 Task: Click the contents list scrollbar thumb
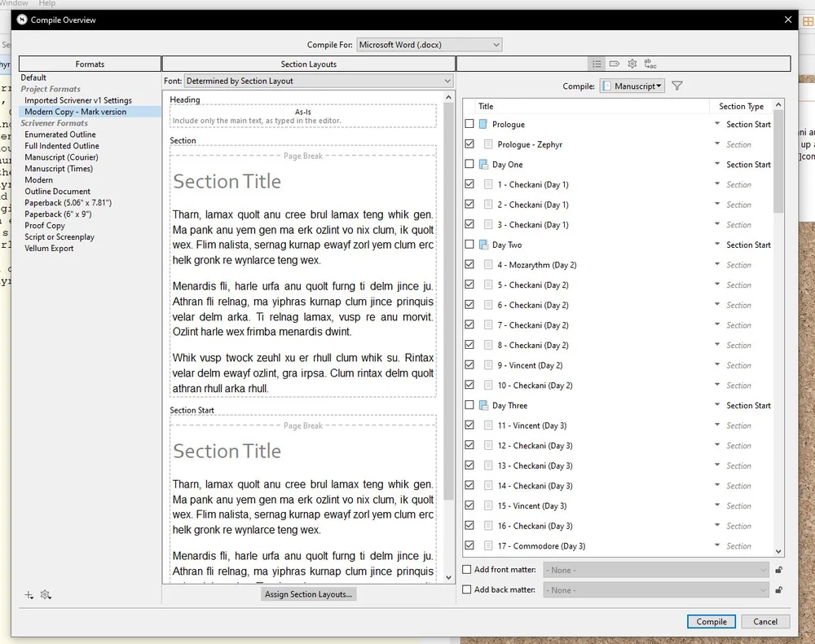778,162
